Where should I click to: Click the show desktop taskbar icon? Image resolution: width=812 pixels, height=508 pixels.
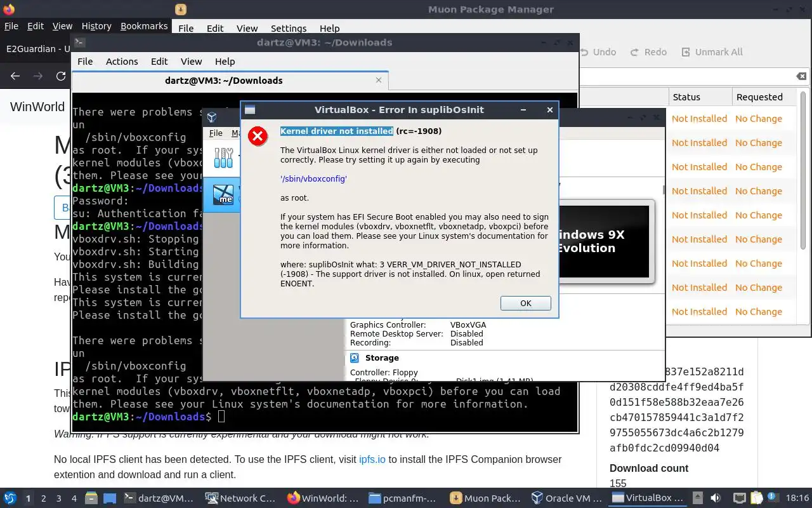[x=110, y=498]
